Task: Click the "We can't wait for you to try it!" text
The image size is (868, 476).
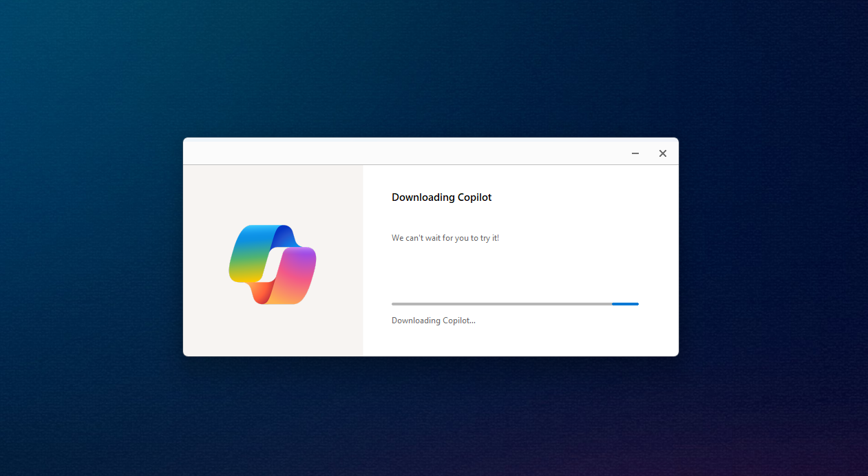Action: pos(445,238)
